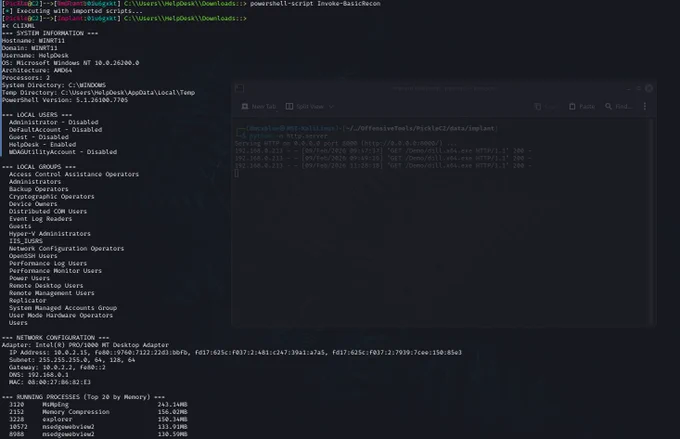Click 'powershell-script Invoke-BasicRecon' command text
The width and height of the screenshot is (680, 439).
click(x=315, y=3)
